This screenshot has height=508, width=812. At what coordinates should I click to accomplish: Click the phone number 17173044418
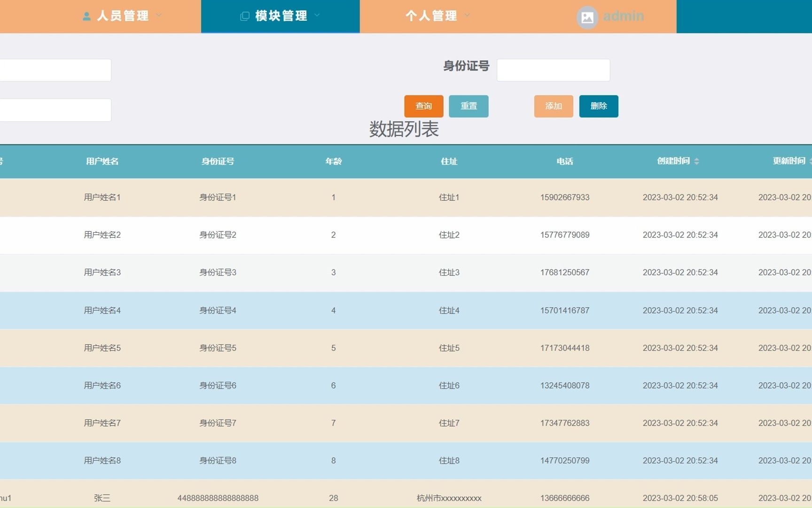(565, 348)
